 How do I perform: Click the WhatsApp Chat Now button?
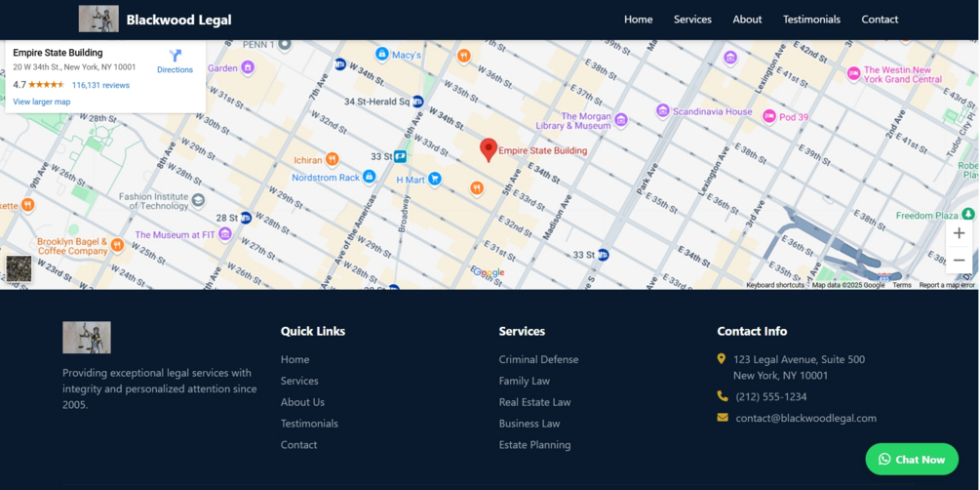pyautogui.click(x=912, y=460)
